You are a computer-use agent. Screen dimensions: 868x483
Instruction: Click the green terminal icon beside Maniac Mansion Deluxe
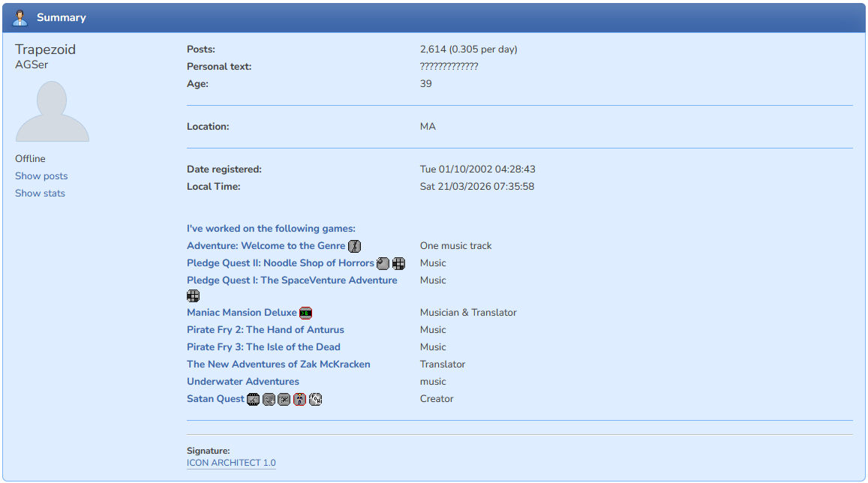(x=305, y=313)
